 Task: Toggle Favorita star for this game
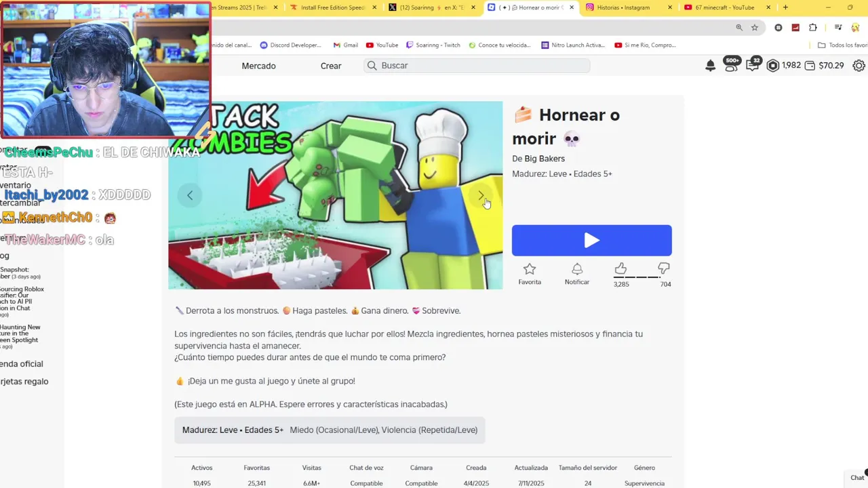(530, 274)
